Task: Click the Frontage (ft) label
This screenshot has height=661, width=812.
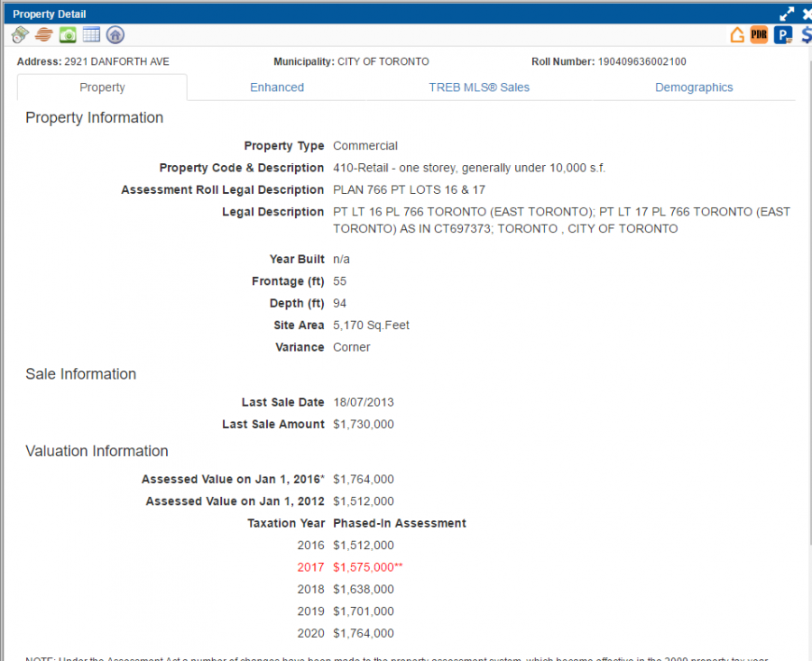Action: [x=288, y=281]
